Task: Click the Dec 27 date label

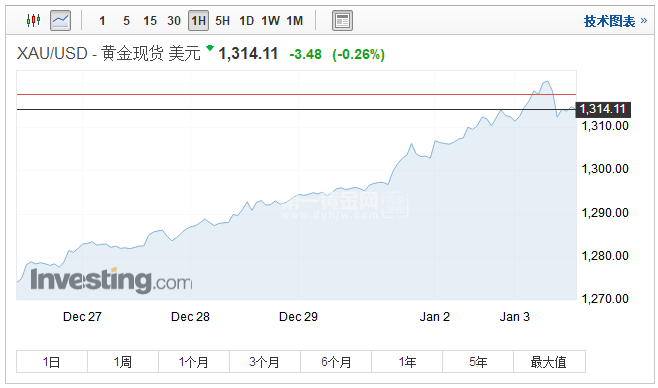Action: [82, 317]
